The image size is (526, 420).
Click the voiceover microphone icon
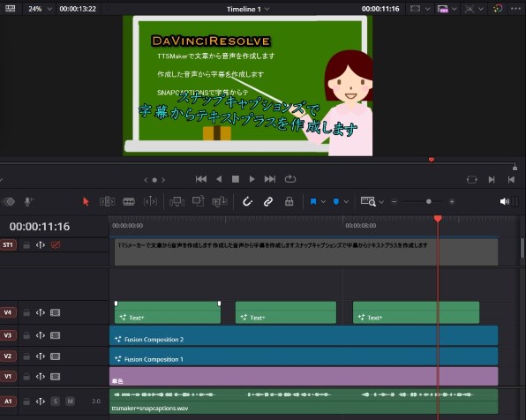(x=28, y=201)
